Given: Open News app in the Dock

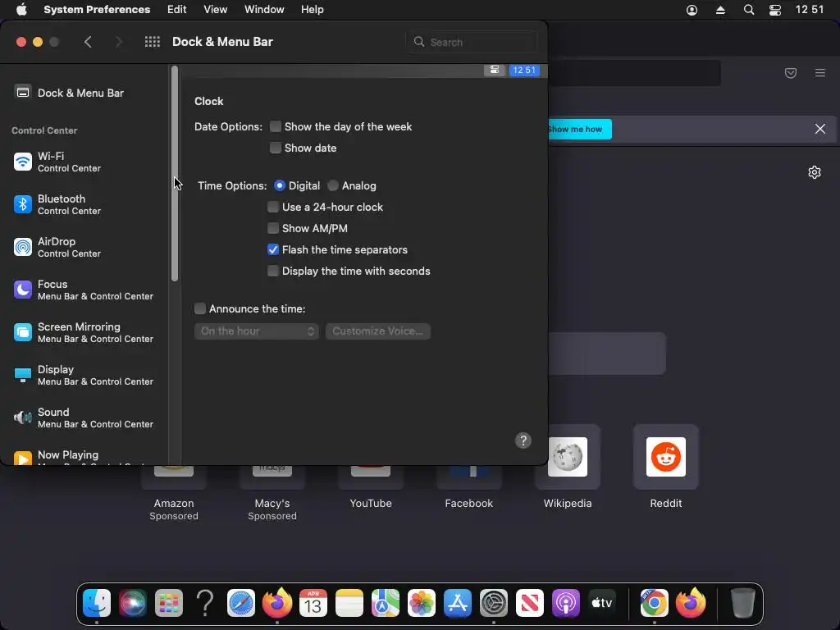Looking at the screenshot, I should [x=530, y=603].
